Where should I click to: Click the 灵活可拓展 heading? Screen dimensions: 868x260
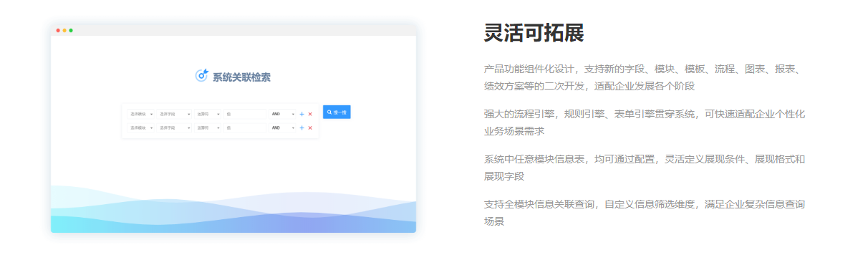pos(534,33)
